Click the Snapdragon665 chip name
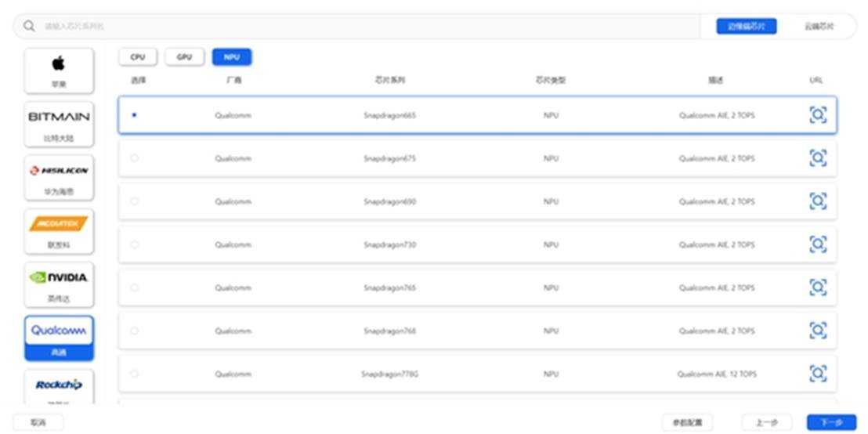 click(389, 115)
